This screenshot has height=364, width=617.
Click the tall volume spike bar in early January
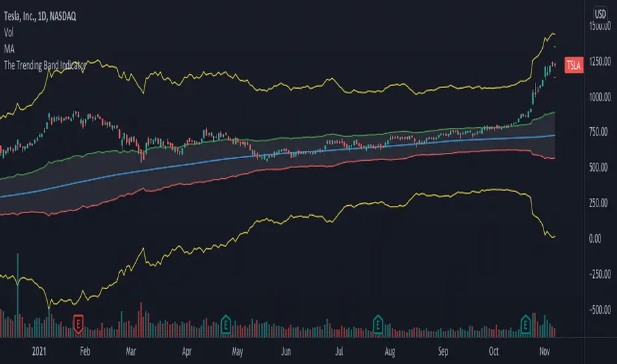pyautogui.click(x=17, y=295)
